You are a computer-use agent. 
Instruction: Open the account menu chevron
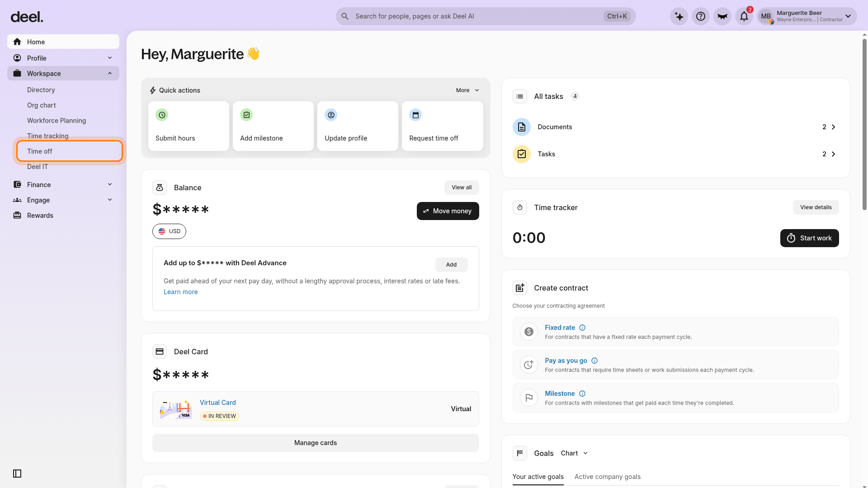[x=848, y=16]
